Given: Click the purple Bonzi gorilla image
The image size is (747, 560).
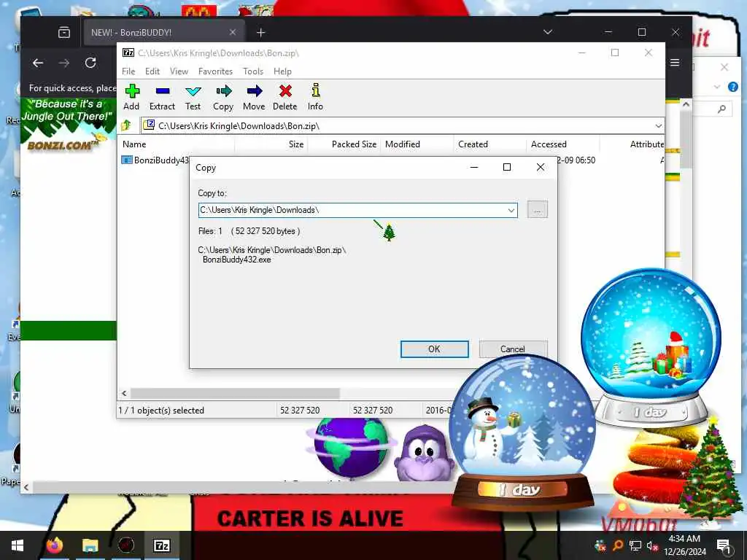Looking at the screenshot, I should coord(424,453).
